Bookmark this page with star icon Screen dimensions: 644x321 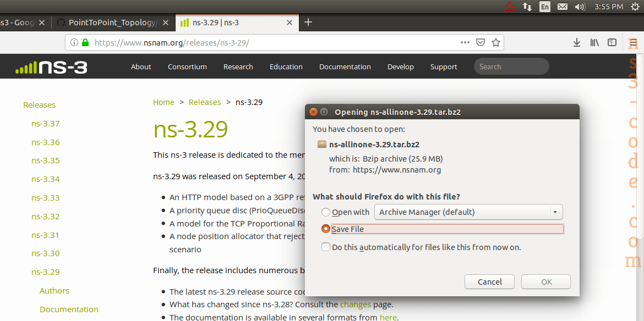click(x=496, y=42)
